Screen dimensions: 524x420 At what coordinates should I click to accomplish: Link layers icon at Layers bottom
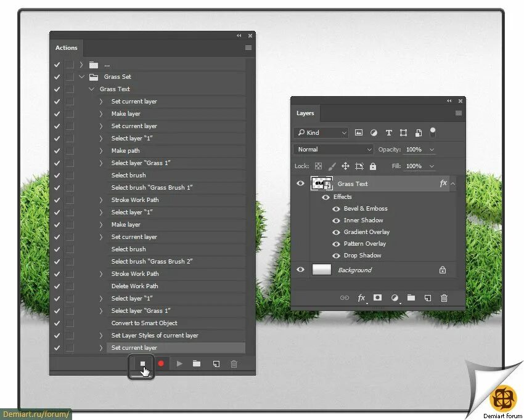[344, 298]
